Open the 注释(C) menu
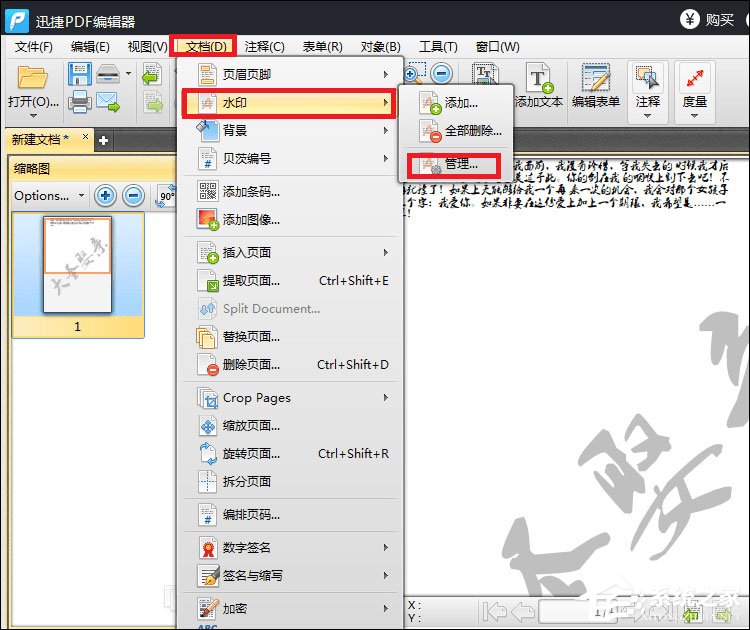The width and height of the screenshot is (750, 630). tap(265, 46)
